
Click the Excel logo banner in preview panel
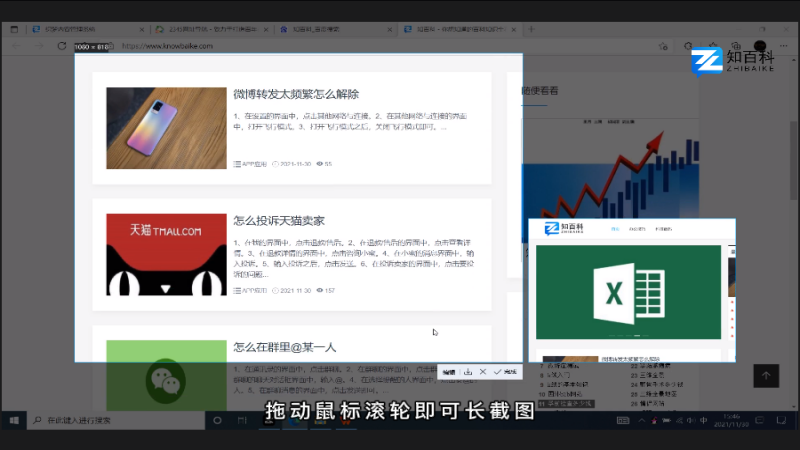coord(629,292)
